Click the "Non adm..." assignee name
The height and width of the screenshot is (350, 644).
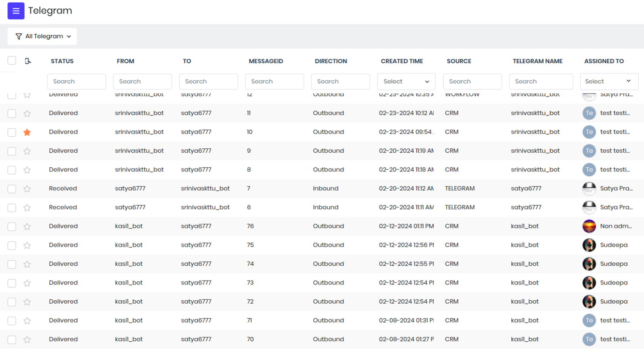pyautogui.click(x=615, y=226)
